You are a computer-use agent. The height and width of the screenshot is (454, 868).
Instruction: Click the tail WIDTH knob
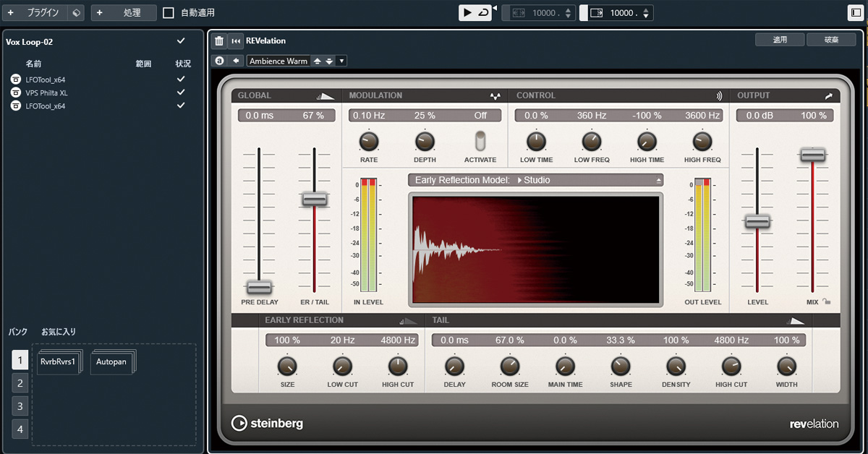tap(786, 366)
